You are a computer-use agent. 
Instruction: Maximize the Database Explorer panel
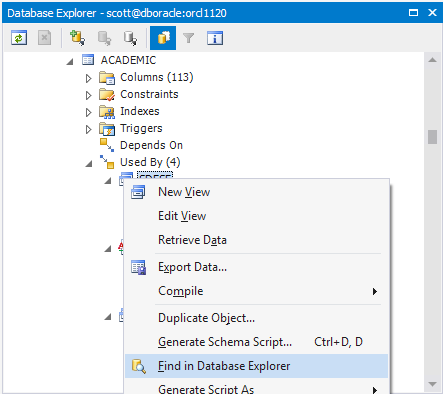pyautogui.click(x=413, y=13)
